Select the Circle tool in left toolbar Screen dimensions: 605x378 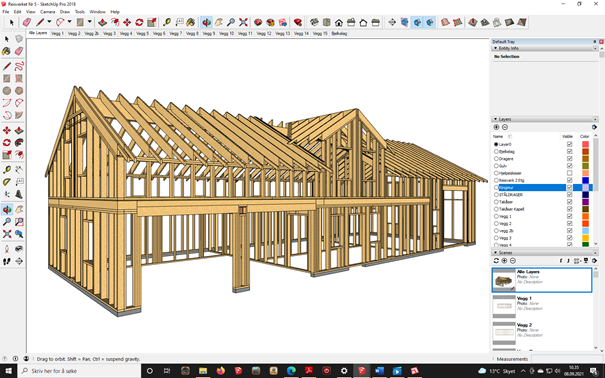click(x=7, y=91)
